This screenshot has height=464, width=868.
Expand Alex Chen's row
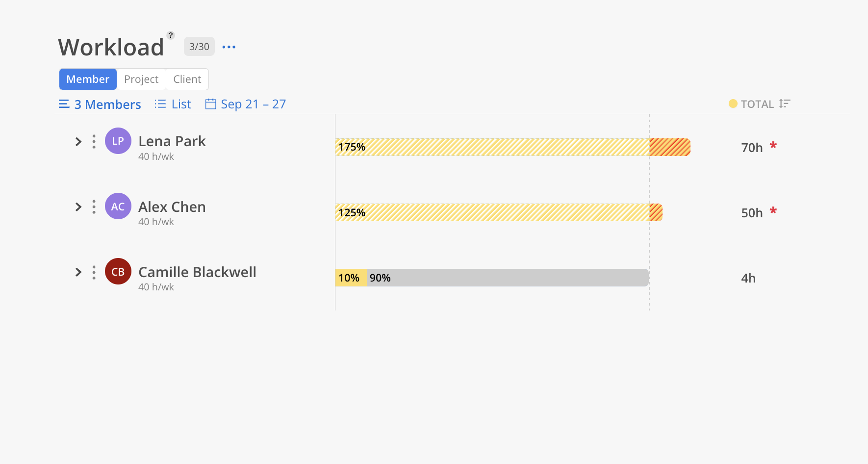click(x=78, y=207)
